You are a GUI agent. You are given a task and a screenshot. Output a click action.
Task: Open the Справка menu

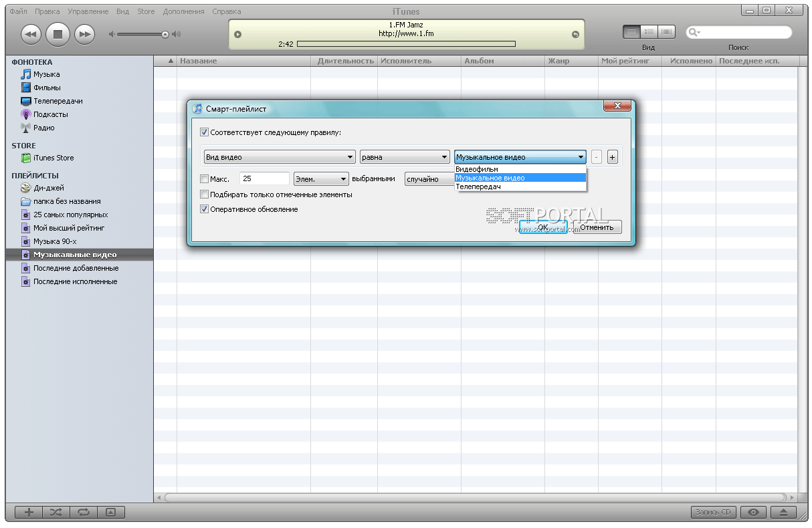click(227, 11)
